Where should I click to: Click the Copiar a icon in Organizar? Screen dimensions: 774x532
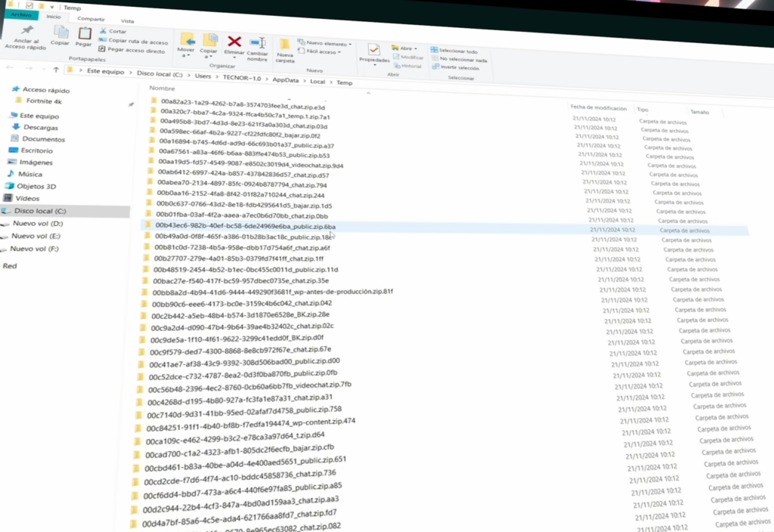(x=210, y=41)
